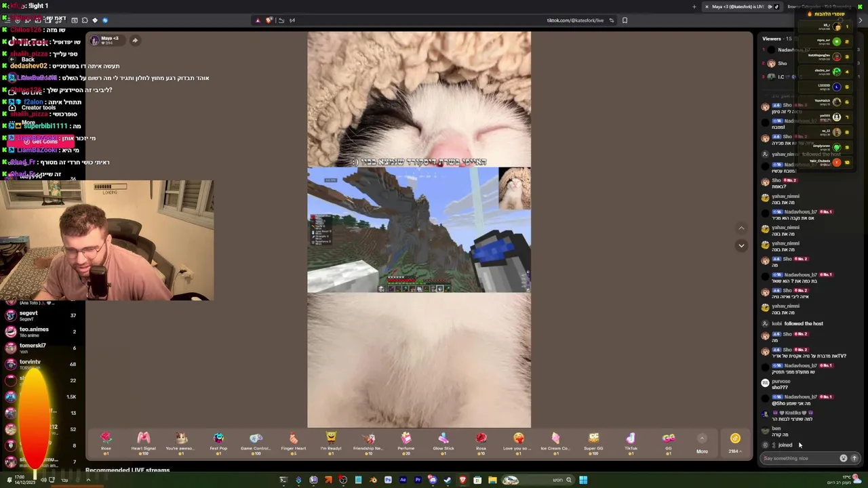Send the Perfume gift
The height and width of the screenshot is (488, 868).
pyautogui.click(x=406, y=442)
